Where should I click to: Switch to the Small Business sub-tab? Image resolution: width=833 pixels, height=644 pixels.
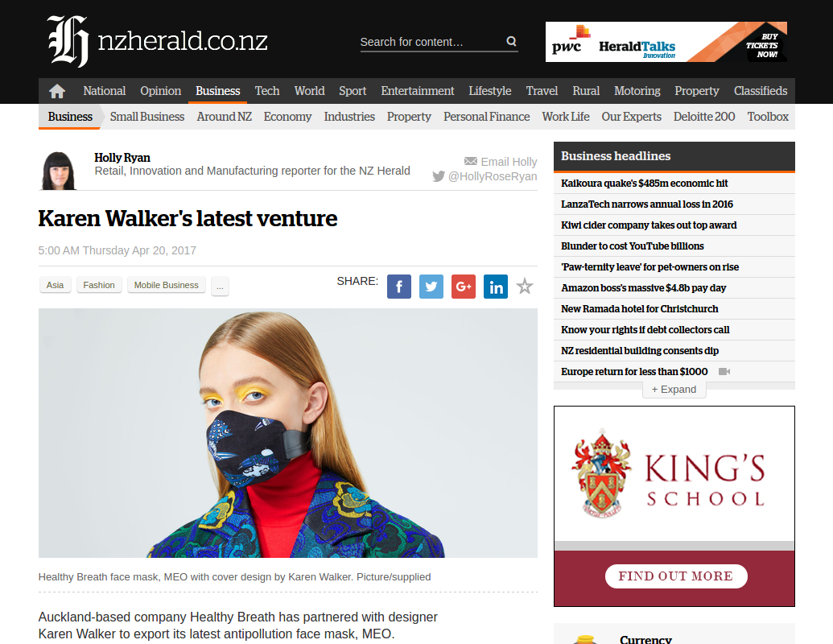(147, 117)
